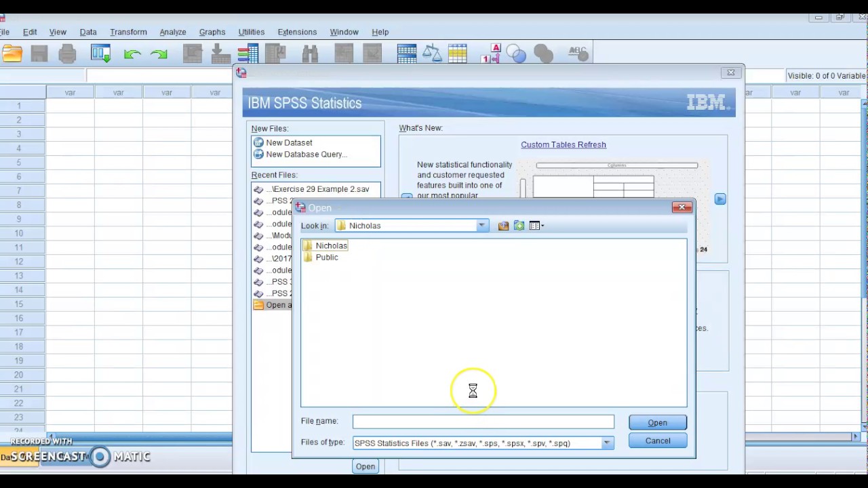868x488 pixels.
Task: Click the blue next arrow in What's New
Action: click(720, 199)
